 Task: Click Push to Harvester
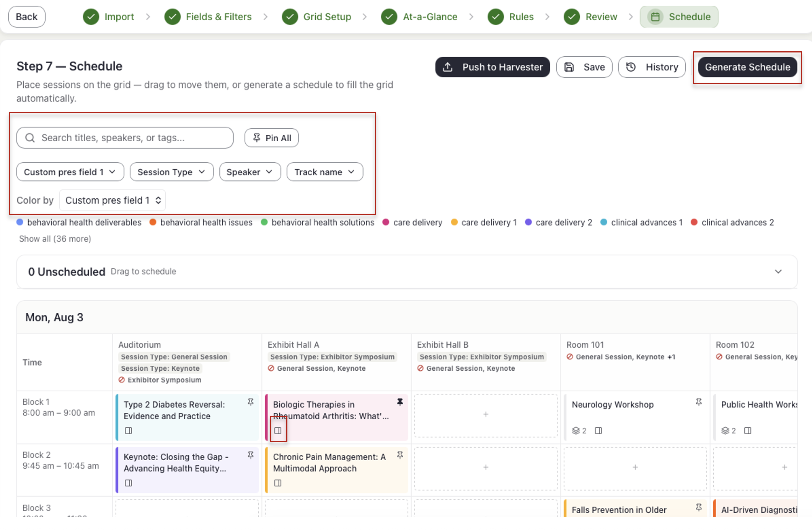pyautogui.click(x=492, y=67)
